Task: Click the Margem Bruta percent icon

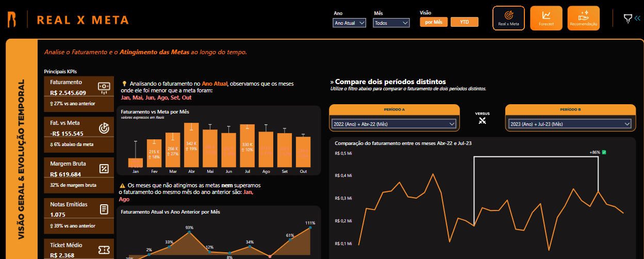Action: pyautogui.click(x=104, y=168)
